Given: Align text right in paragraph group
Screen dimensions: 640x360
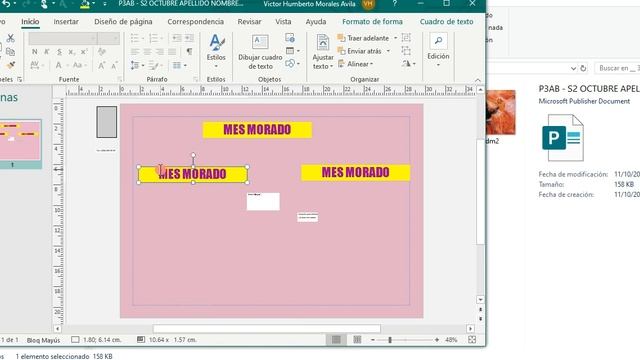Looking at the screenshot, I should pos(160,51).
